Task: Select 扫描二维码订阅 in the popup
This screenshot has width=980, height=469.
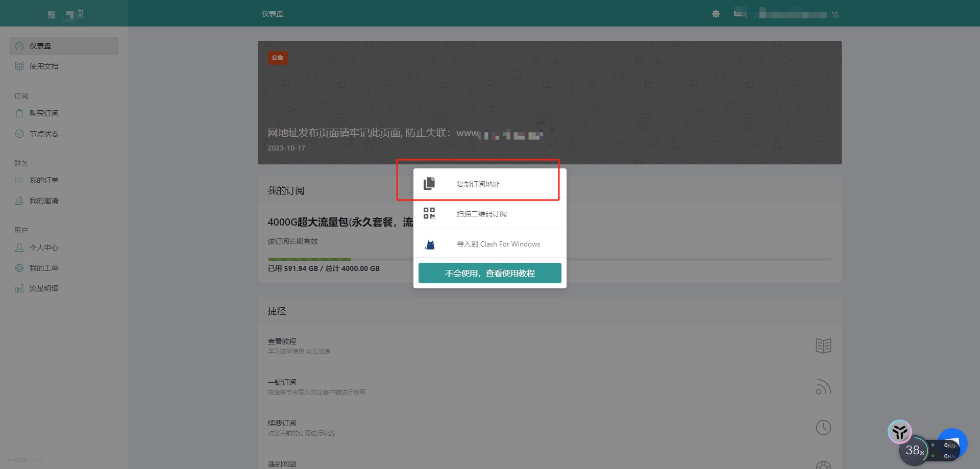Action: coord(481,214)
